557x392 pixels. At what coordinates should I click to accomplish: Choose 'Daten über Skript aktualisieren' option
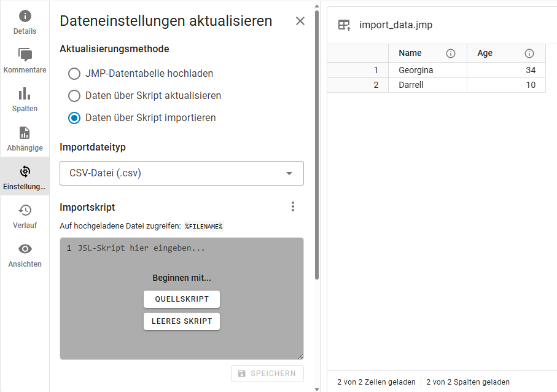click(74, 96)
